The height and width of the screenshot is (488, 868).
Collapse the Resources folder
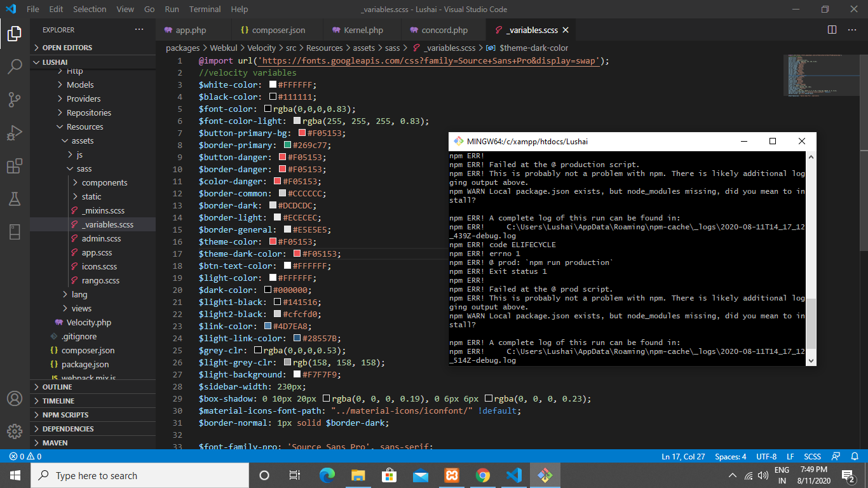pyautogui.click(x=93, y=126)
